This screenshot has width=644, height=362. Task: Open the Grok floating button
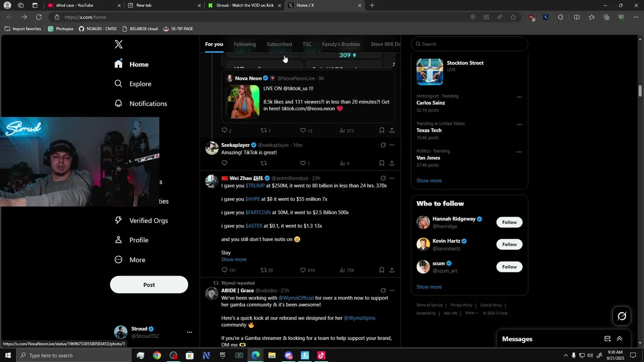pos(622,316)
